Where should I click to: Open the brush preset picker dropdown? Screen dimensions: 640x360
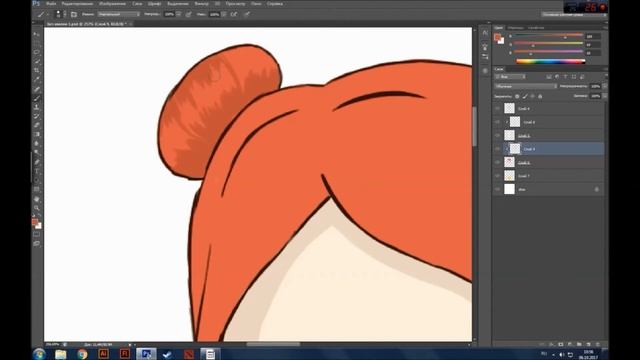point(64,14)
